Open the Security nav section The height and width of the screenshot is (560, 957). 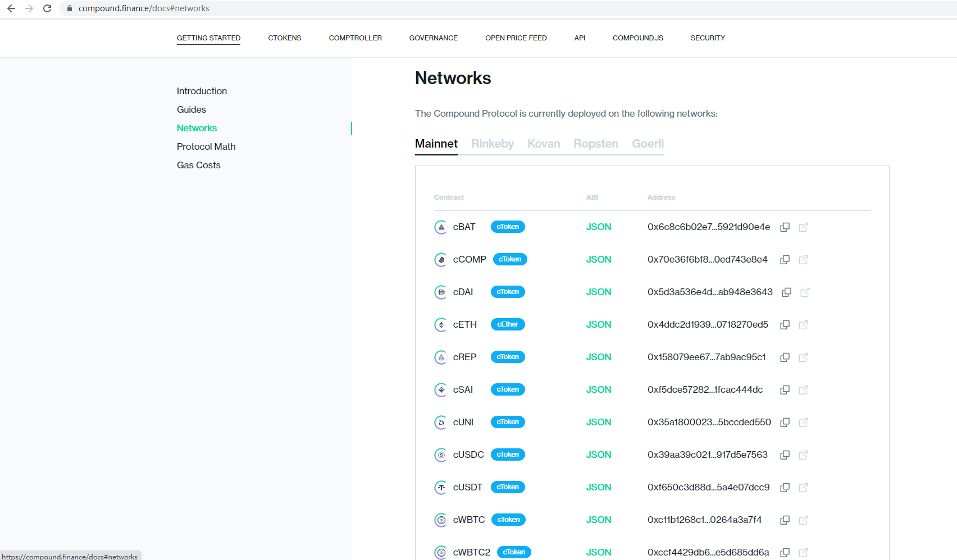[x=708, y=38]
